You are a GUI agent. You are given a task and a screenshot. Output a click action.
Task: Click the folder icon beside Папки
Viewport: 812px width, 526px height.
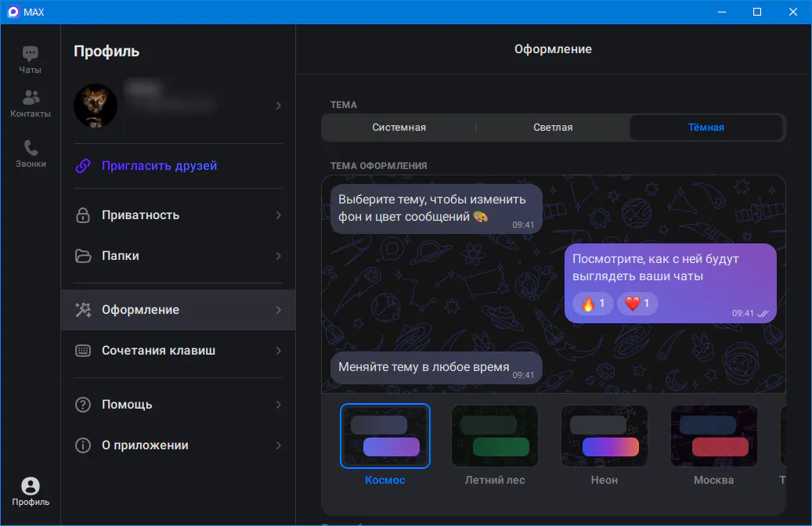coord(83,256)
